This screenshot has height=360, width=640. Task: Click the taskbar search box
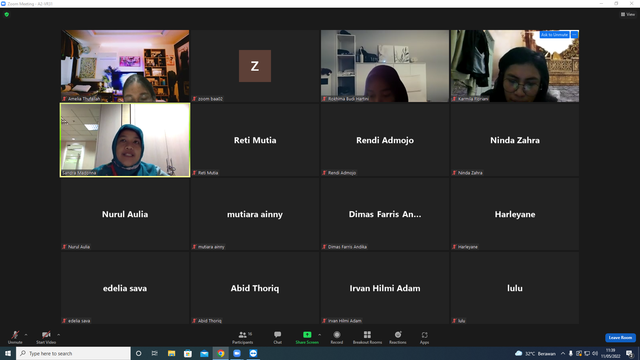pyautogui.click(x=73, y=353)
